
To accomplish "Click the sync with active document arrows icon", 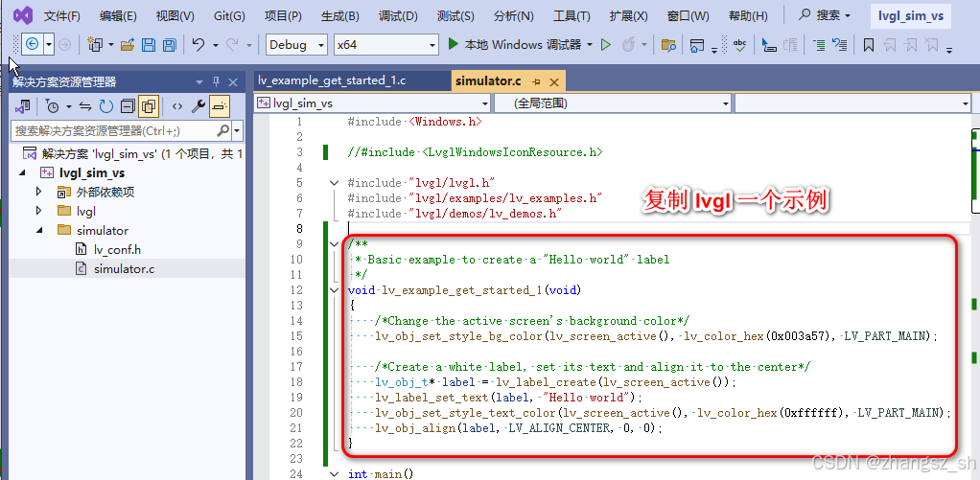I will (85, 106).
